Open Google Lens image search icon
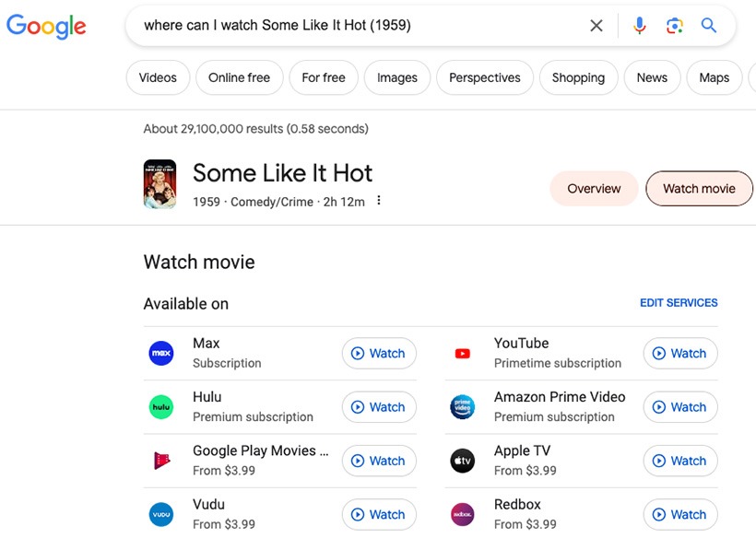Image resolution: width=756 pixels, height=538 pixels. pos(675,26)
